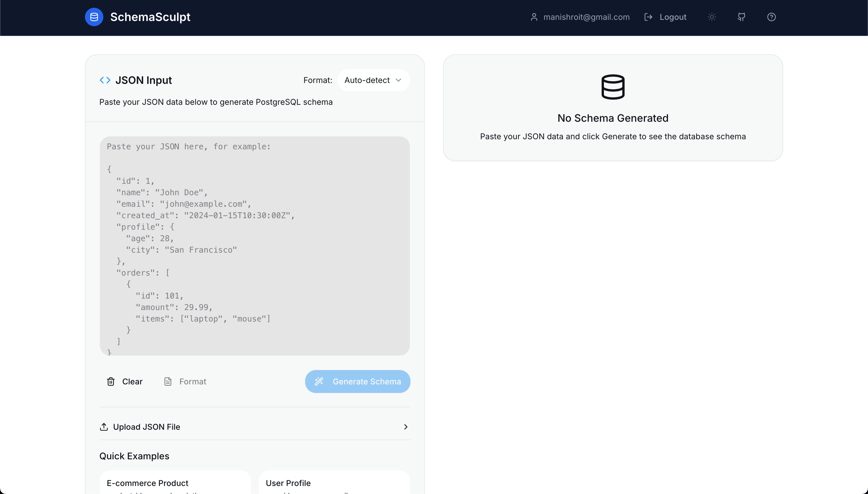The width and height of the screenshot is (868, 494).
Task: Open the Auto-detect format dropdown
Action: coord(373,80)
